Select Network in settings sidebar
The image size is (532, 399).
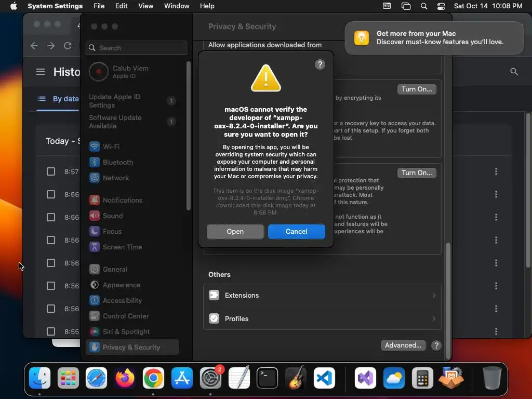point(132,178)
